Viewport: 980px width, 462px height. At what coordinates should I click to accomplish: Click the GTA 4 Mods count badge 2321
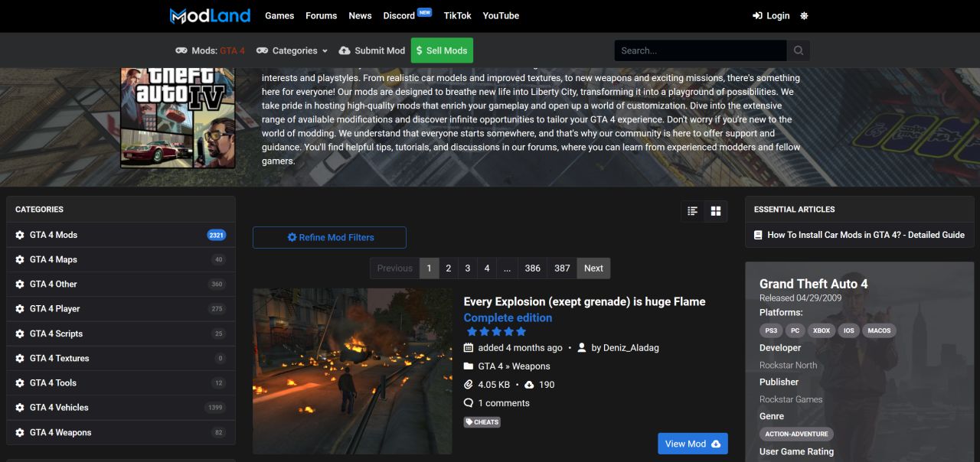217,235
